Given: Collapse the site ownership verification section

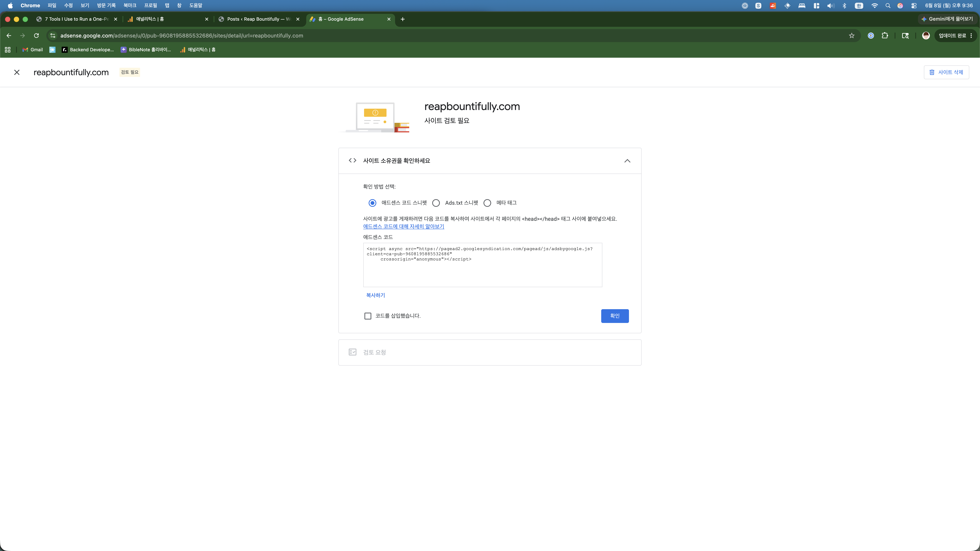Looking at the screenshot, I should tap(627, 161).
